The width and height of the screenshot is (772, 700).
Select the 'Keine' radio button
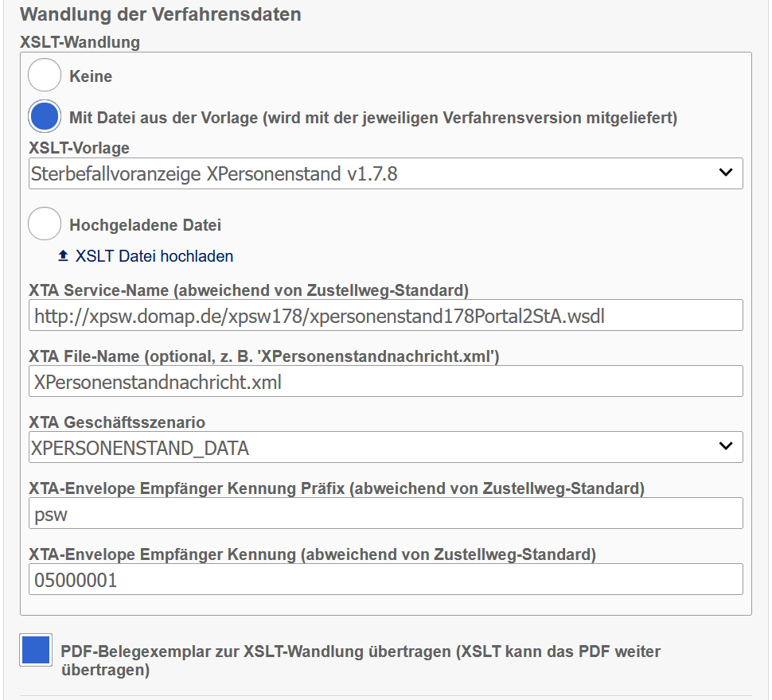pos(45,75)
